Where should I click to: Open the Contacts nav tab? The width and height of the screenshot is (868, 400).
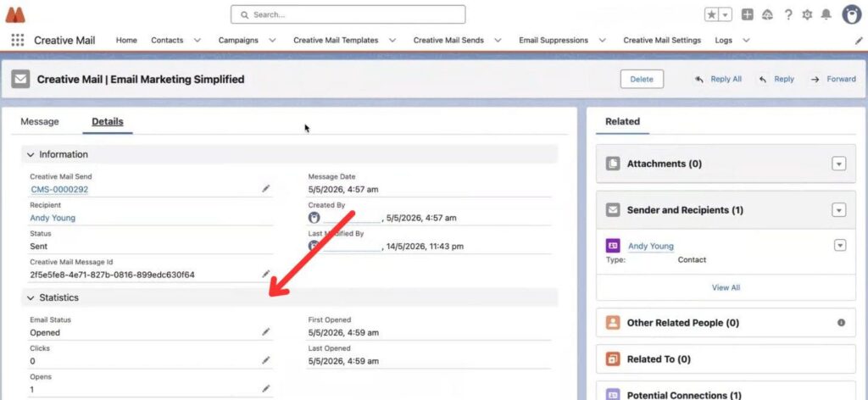click(x=167, y=41)
